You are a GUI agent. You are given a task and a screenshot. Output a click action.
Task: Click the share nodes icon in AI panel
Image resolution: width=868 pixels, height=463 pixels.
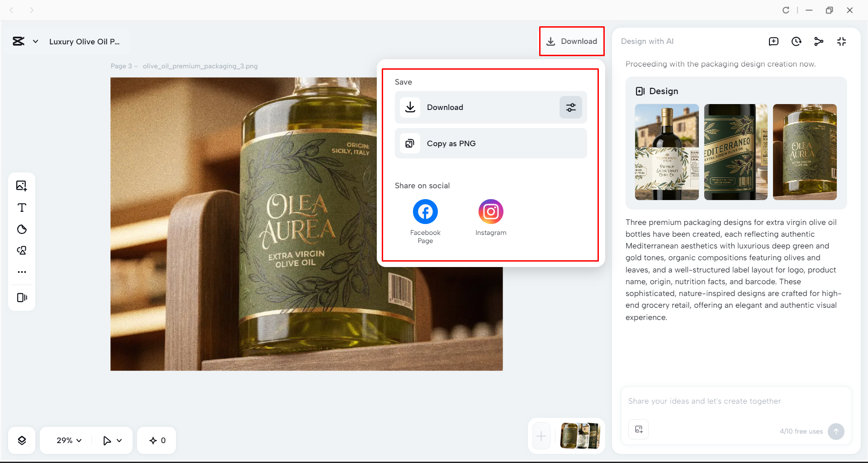[819, 41]
